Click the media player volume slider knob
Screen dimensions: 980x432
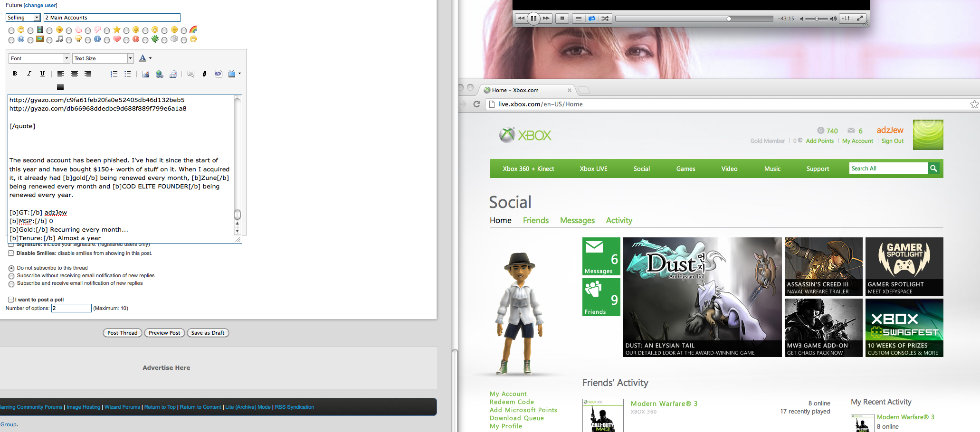[x=817, y=19]
